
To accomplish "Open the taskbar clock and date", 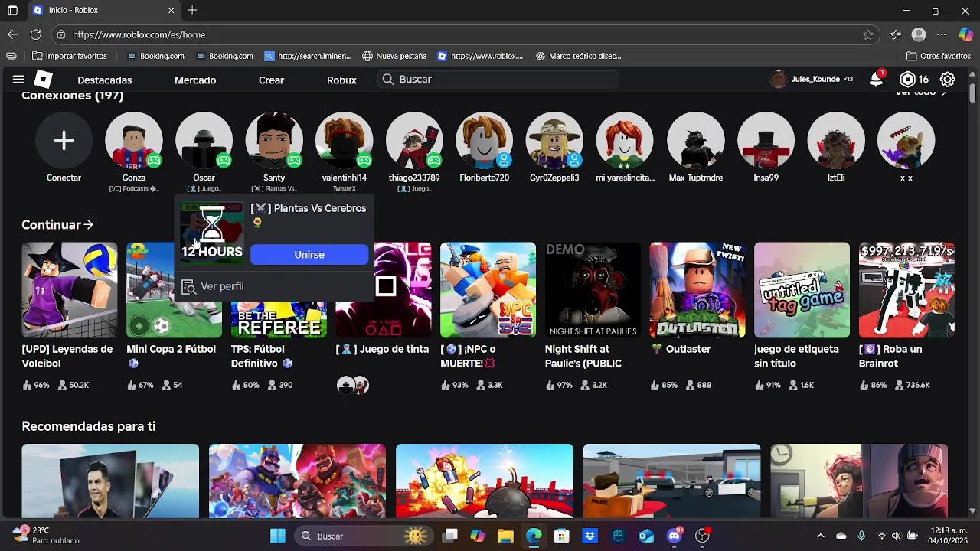I will [x=949, y=536].
